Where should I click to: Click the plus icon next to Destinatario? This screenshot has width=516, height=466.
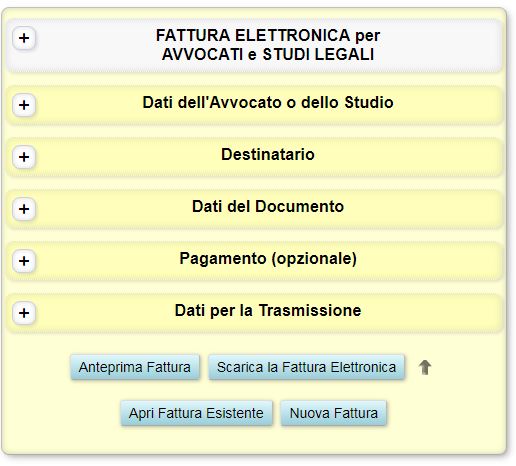coord(24,157)
